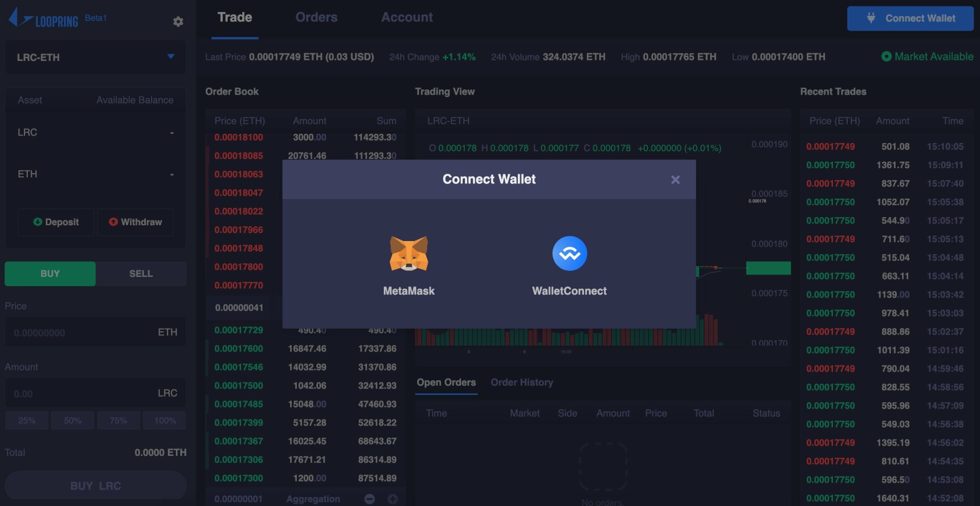Viewport: 980px width, 506px height.
Task: Click the green deposit arrow icon
Action: tap(38, 222)
